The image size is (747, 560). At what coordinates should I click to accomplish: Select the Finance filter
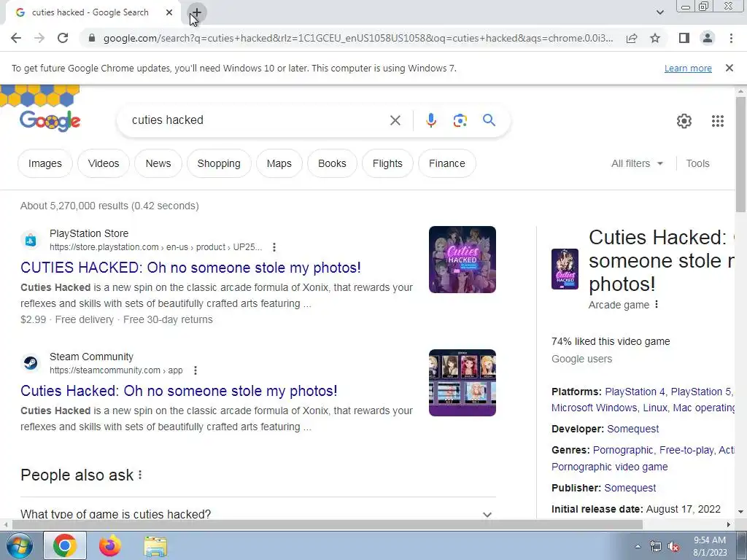[447, 163]
